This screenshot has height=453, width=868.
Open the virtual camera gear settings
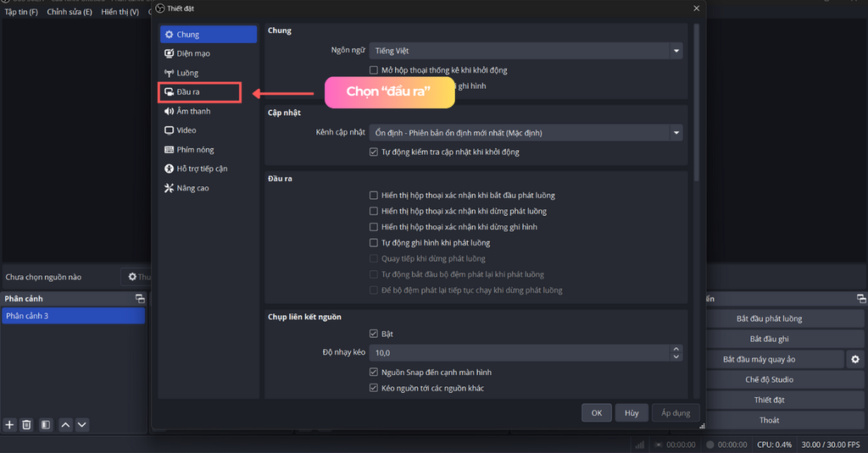(x=855, y=360)
